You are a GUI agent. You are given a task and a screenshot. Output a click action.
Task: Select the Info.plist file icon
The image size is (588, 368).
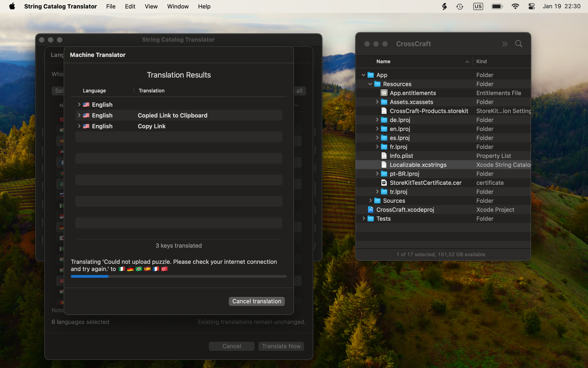(384, 156)
